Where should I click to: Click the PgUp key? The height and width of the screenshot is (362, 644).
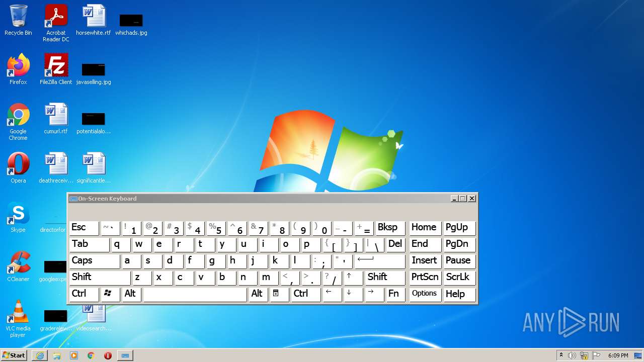pos(460,228)
